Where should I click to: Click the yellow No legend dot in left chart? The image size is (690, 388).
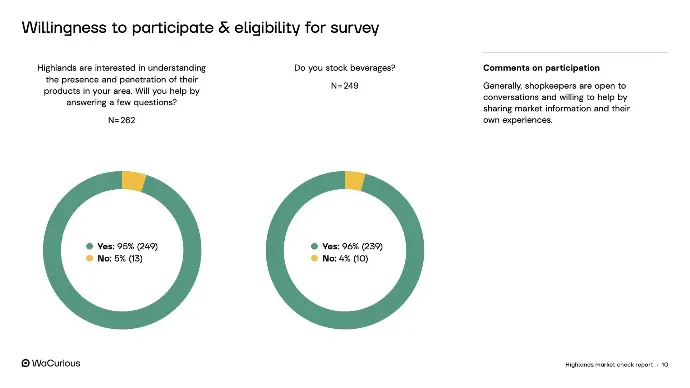click(x=90, y=258)
